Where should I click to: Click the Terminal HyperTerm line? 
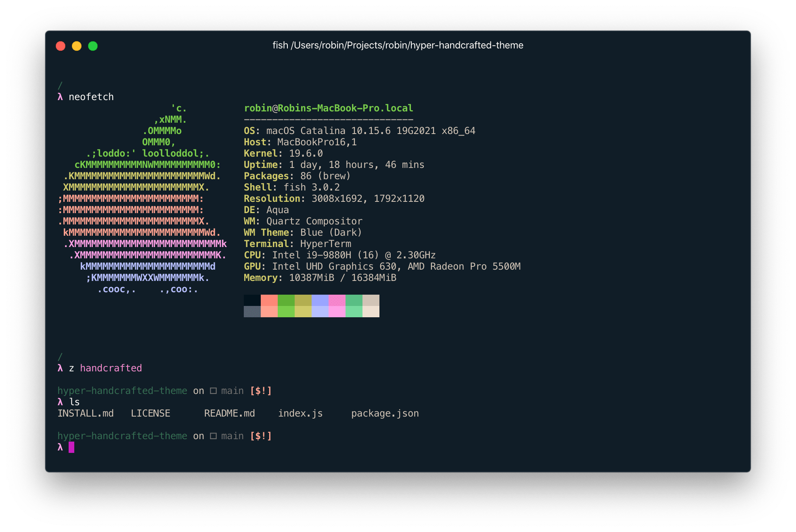tap(297, 244)
